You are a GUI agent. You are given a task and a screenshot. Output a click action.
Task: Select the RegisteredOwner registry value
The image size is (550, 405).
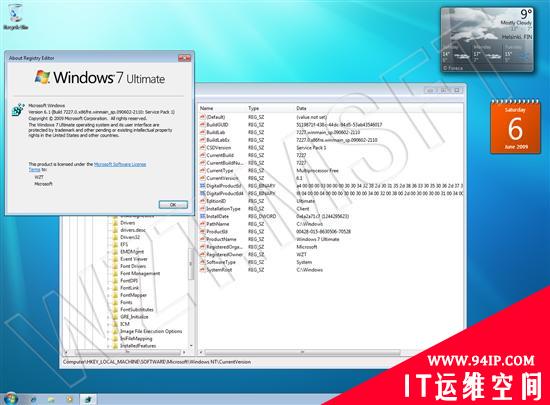[x=224, y=255]
